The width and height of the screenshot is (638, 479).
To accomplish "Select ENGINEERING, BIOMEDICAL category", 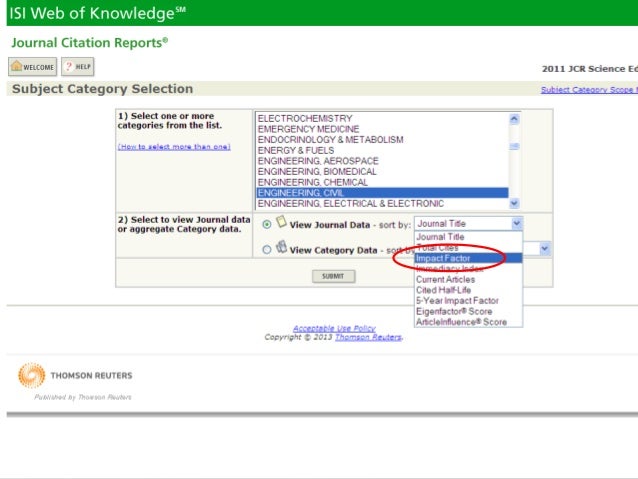I will (382, 171).
